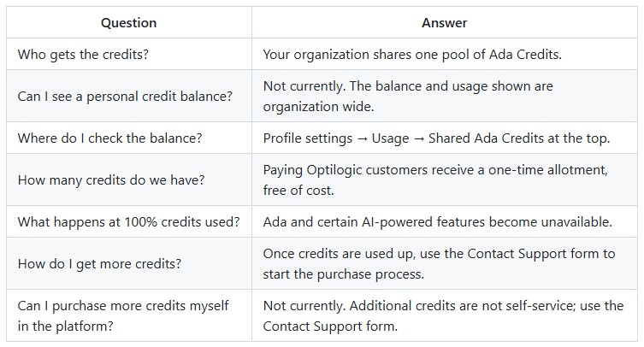This screenshot has height=347, width=644.
Task: Click the 'organization wide.' text line
Action: (318, 107)
